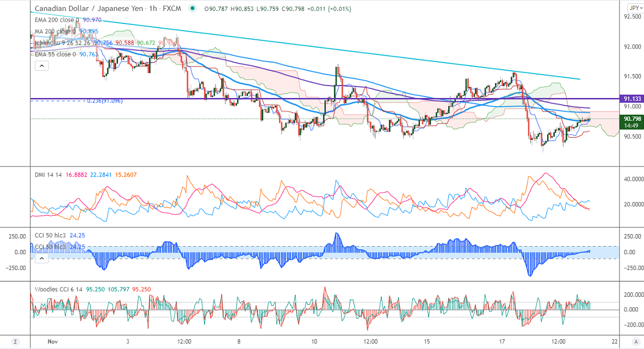
Task: Click the 92.500 price scale value
Action: [632, 16]
